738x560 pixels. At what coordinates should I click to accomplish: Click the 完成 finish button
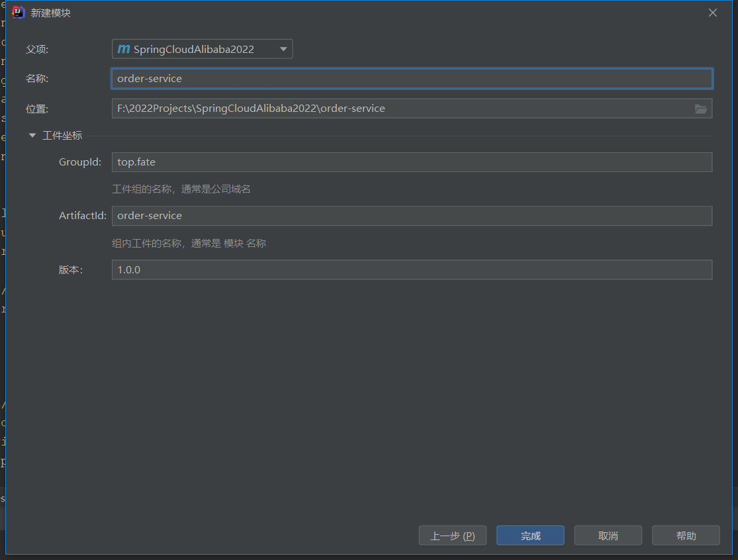(530, 536)
